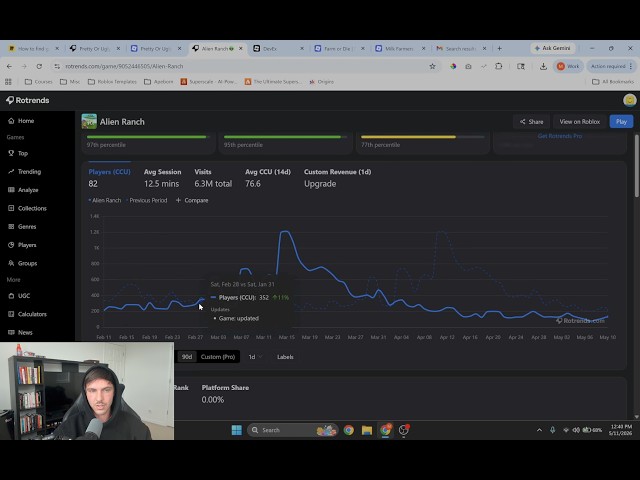Click the Alien Ranch game thumbnail

click(x=89, y=122)
